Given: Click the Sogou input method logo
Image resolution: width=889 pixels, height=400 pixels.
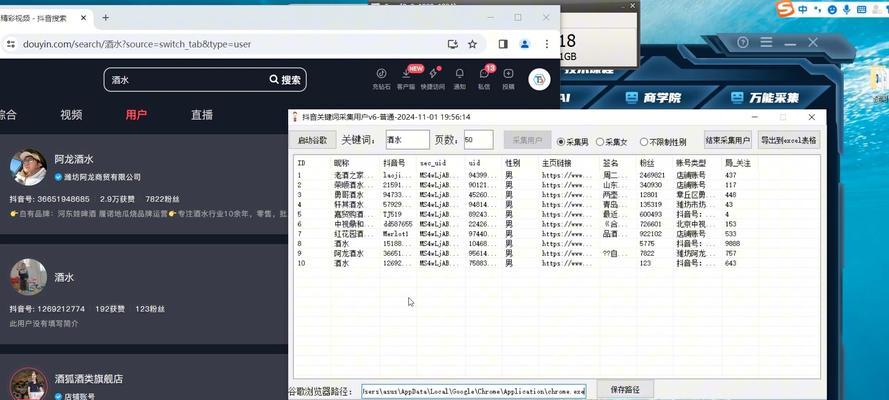Looking at the screenshot, I should point(785,8).
